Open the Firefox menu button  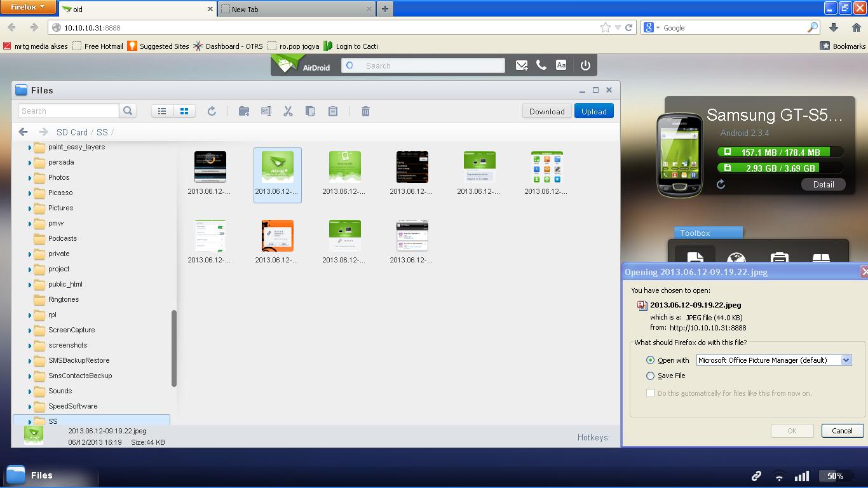29,7
